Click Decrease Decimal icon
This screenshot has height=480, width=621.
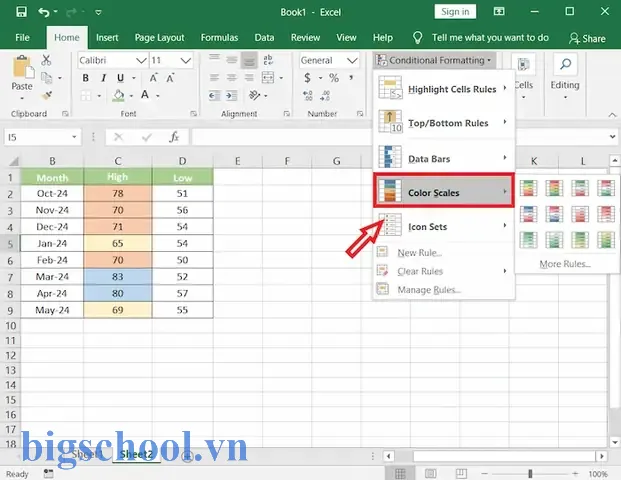click(325, 95)
